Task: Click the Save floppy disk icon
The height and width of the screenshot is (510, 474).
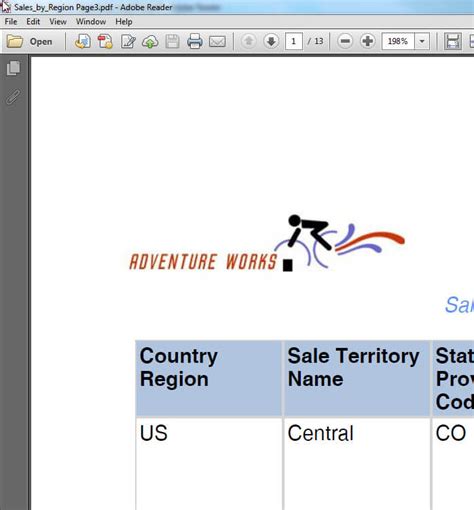Action: [x=172, y=42]
